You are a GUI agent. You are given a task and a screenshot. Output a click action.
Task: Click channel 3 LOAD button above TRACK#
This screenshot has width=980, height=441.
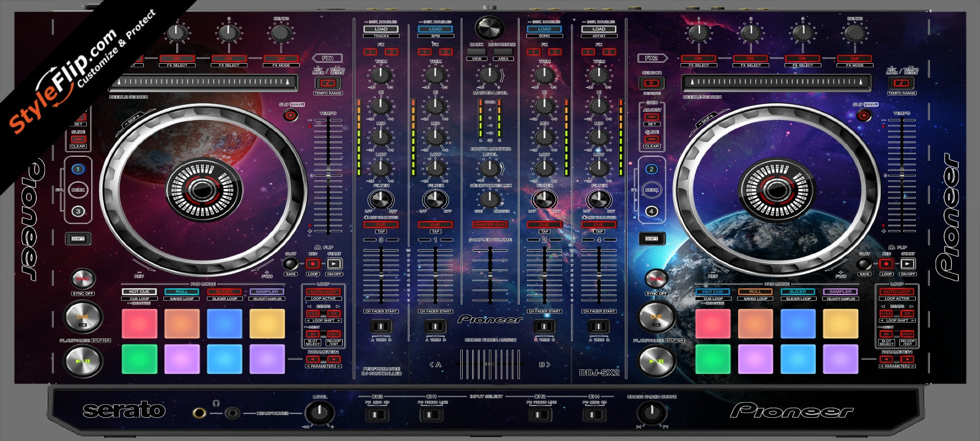point(381,29)
